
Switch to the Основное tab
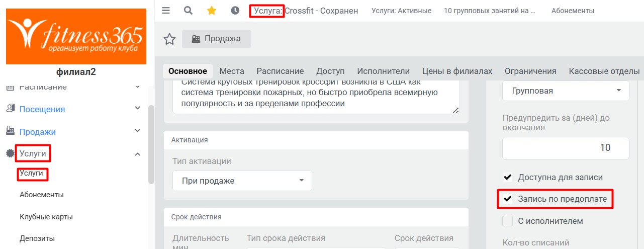(188, 71)
